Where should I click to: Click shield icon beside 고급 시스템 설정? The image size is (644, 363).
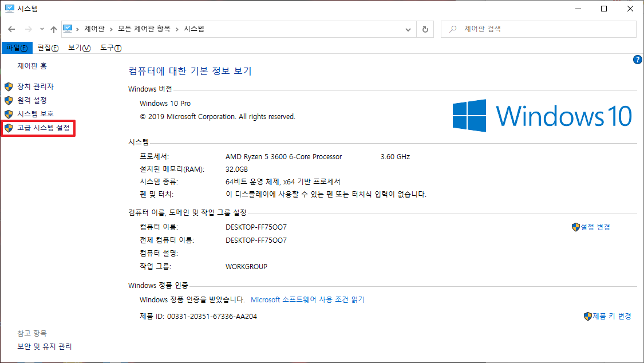pos(9,128)
